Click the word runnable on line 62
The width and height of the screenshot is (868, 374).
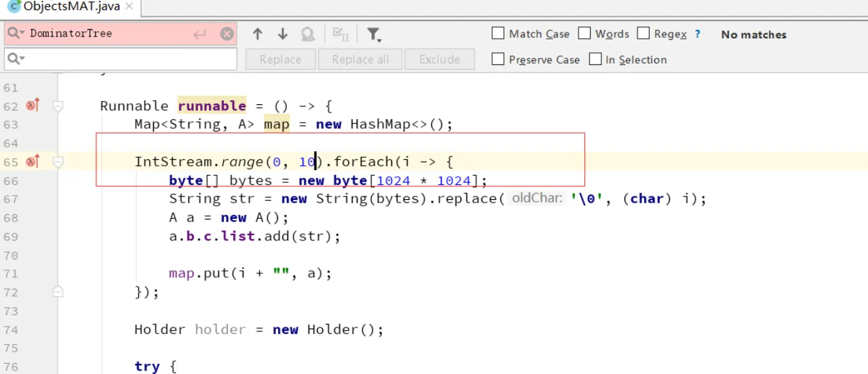coord(212,106)
